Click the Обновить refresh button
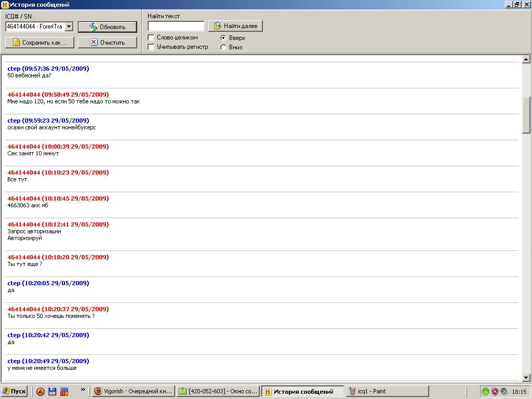The width and height of the screenshot is (532, 399). [108, 27]
